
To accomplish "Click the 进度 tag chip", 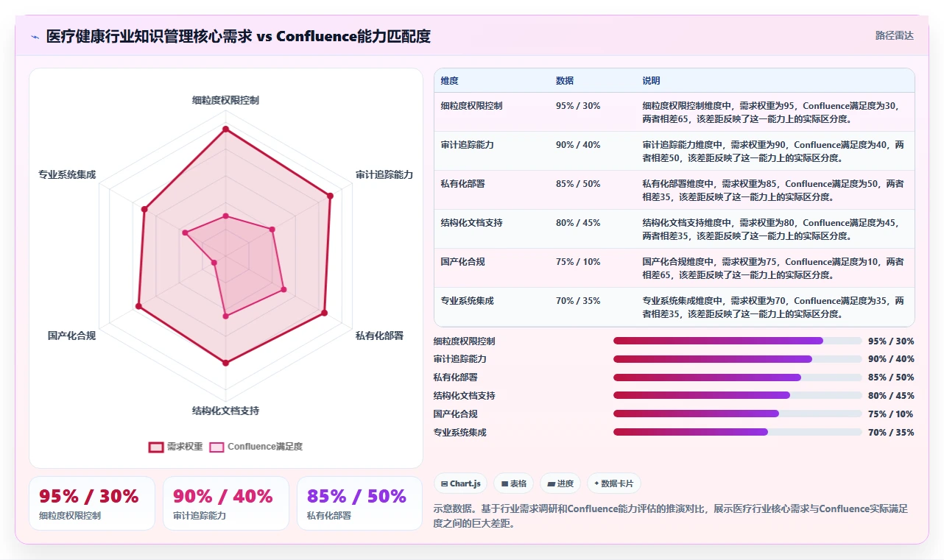I will (x=560, y=483).
